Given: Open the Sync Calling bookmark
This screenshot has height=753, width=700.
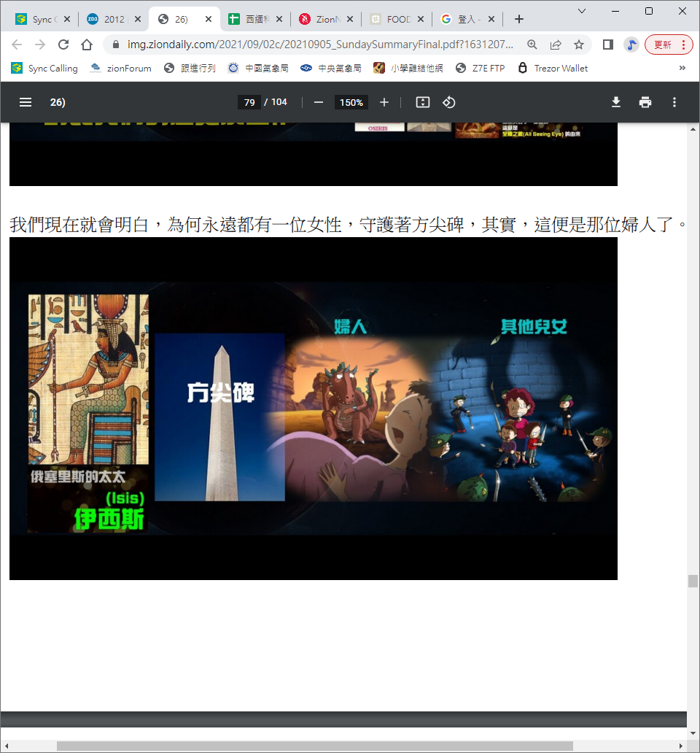Looking at the screenshot, I should (x=44, y=68).
